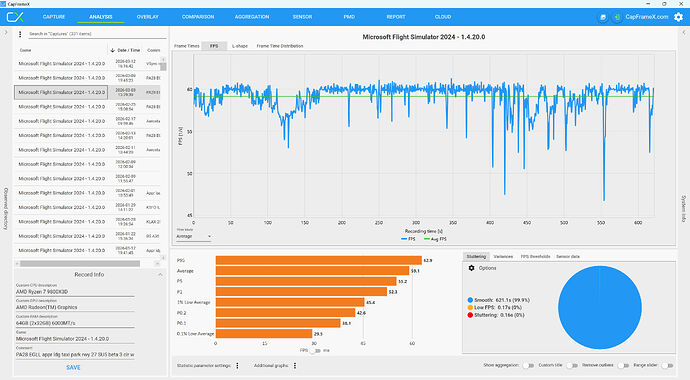Click the Comment column header
The image size is (690, 380).
pos(154,50)
